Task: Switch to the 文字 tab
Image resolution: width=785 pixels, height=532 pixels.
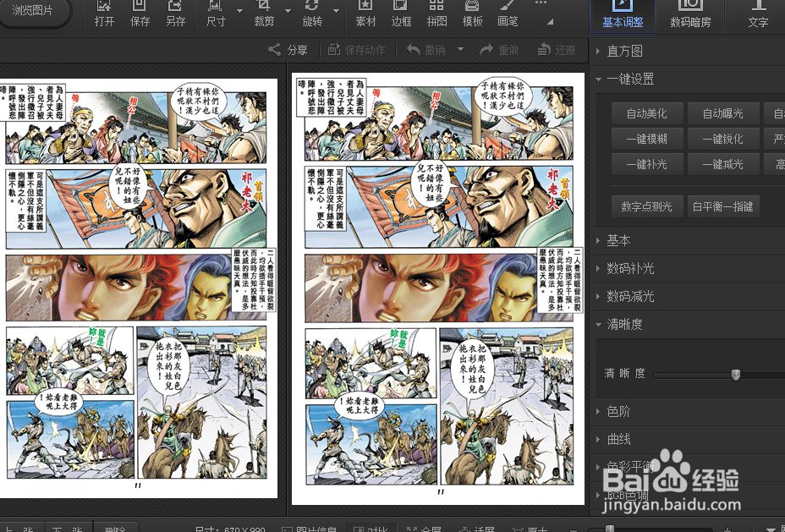Action: click(x=758, y=16)
